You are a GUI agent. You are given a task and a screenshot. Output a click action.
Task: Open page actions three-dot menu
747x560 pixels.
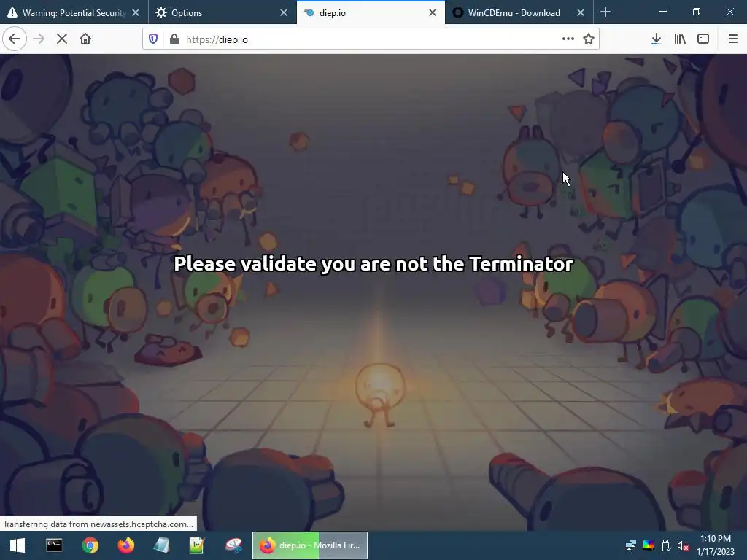click(x=568, y=39)
